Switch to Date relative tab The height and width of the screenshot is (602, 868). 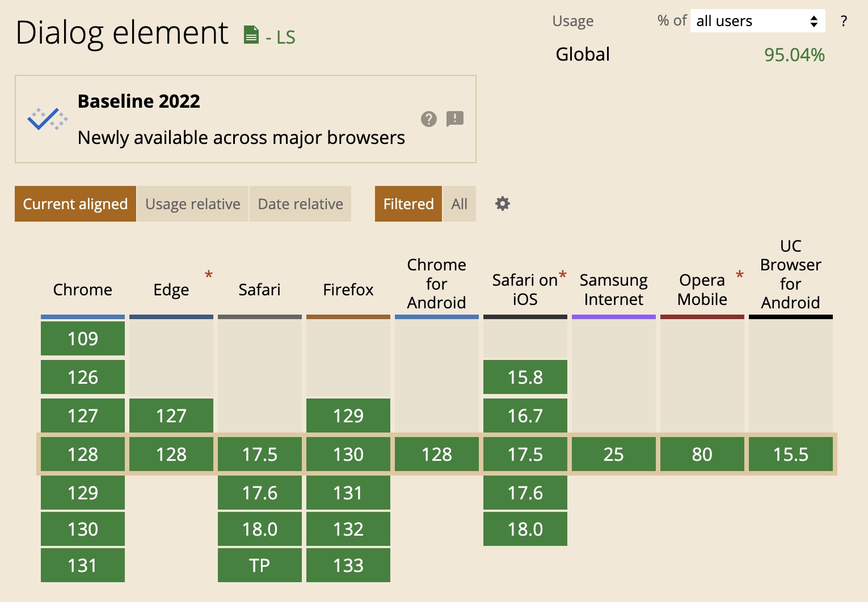(300, 204)
